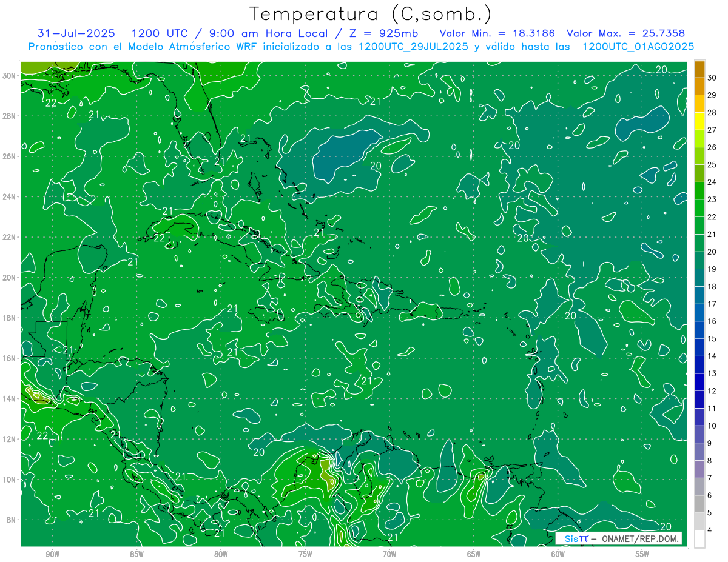Click the 10N latitude axis label
The image size is (728, 562).
10,480
